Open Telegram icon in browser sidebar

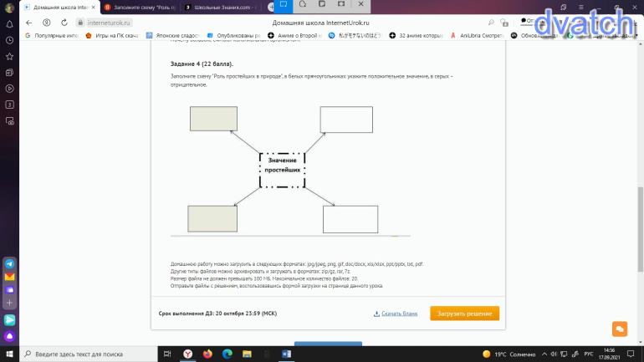(x=9, y=263)
